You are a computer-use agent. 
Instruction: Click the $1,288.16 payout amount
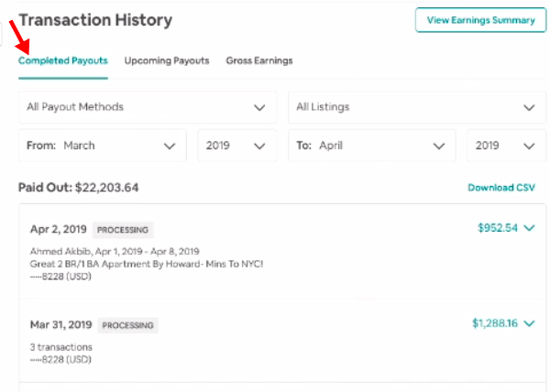click(495, 323)
